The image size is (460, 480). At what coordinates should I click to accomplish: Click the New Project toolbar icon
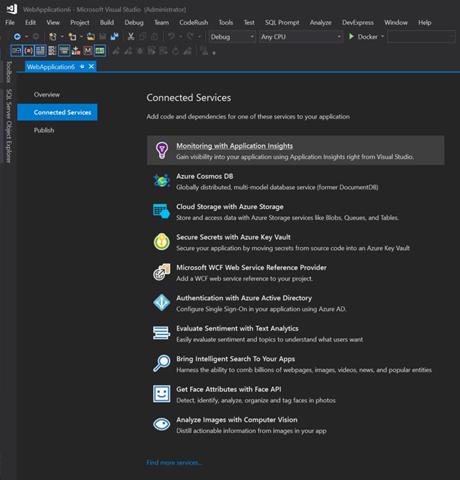(53, 37)
